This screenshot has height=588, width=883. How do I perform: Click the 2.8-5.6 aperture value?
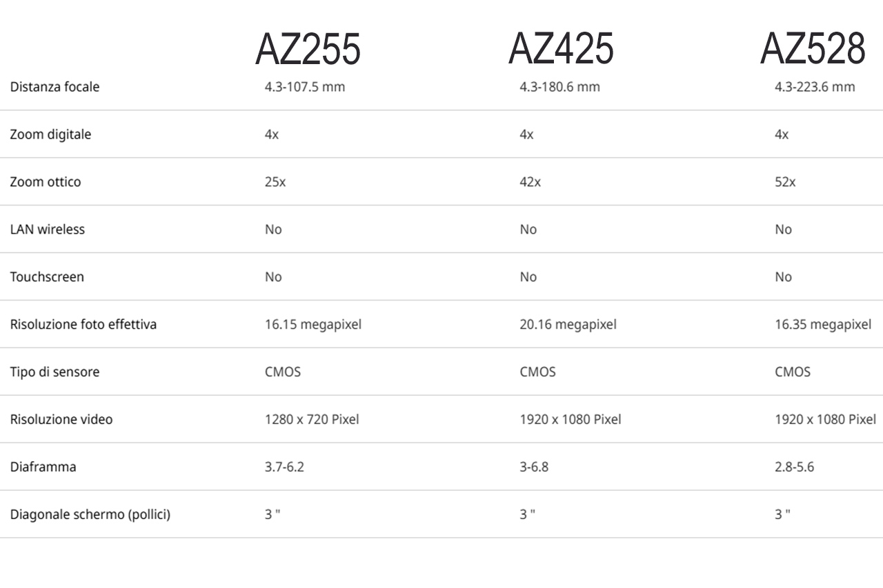(x=794, y=467)
